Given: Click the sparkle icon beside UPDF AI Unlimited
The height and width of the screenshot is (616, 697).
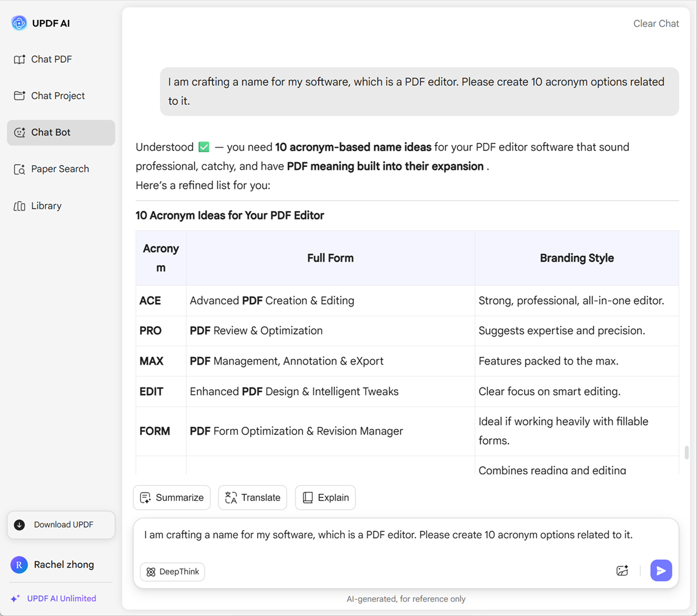Looking at the screenshot, I should (x=15, y=599).
